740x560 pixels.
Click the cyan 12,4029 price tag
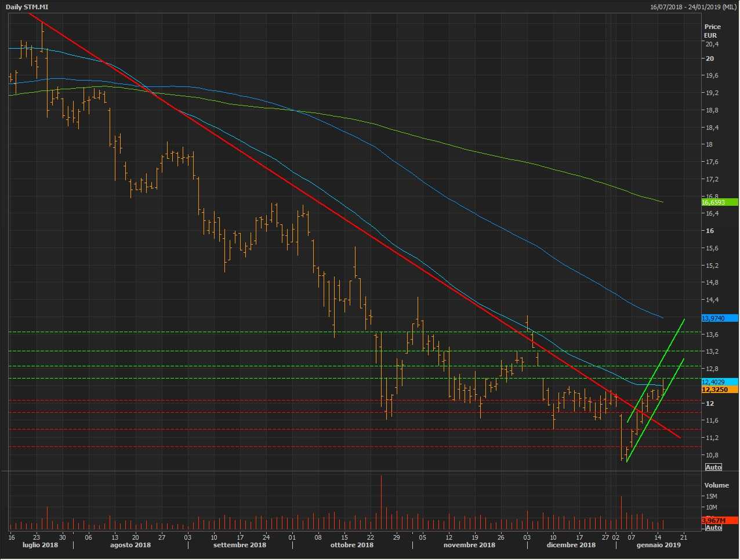[719, 382]
